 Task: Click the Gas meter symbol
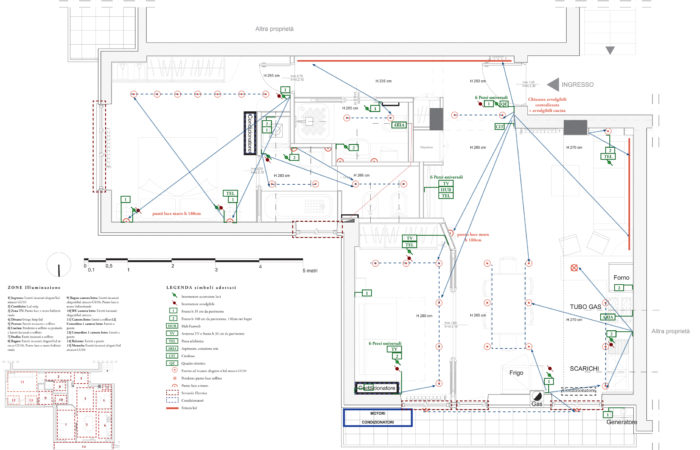537,396
